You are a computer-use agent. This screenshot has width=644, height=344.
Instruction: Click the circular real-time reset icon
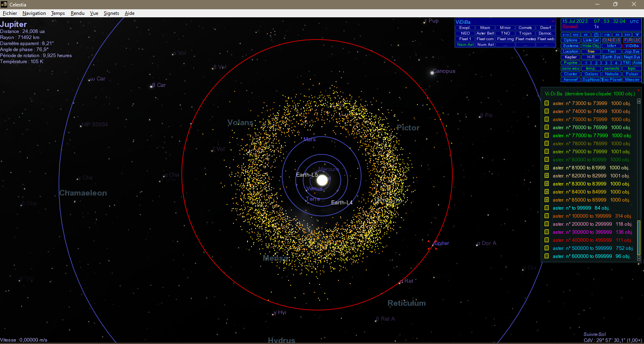pyautogui.click(x=596, y=35)
